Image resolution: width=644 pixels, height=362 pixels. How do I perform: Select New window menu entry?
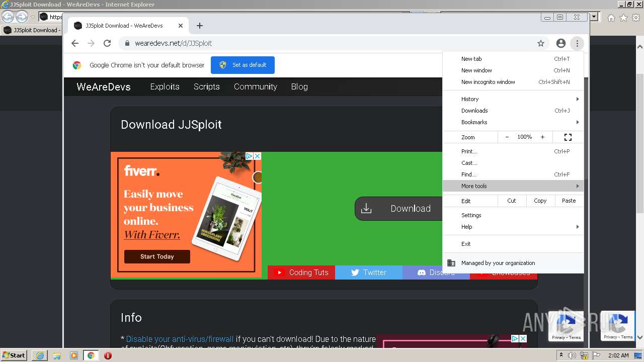coord(513,70)
